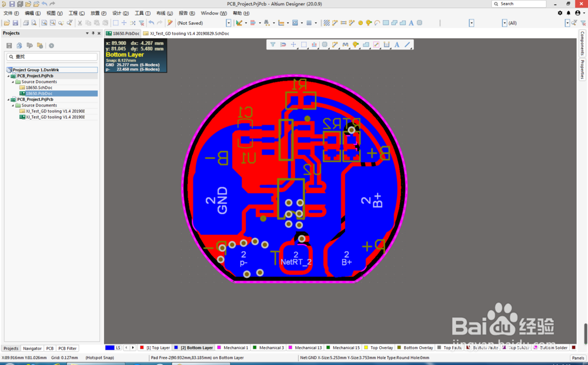The image size is (588, 365).
Task: Click the place fill rectangle icon
Action: [x=386, y=23]
